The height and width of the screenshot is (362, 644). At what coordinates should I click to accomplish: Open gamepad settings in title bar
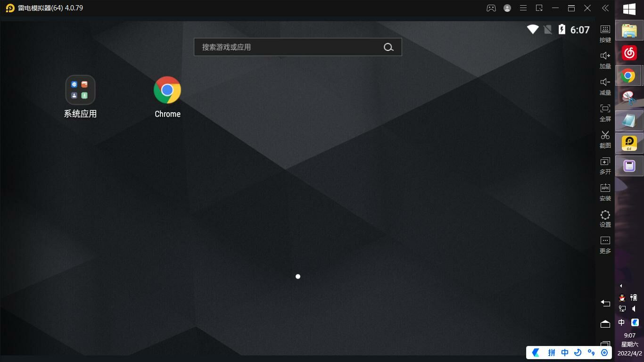(x=491, y=8)
